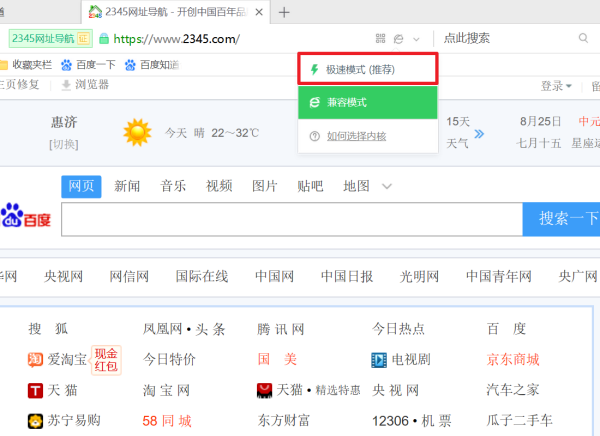600x436 pixels.
Task: Open 腾讯网 link
Action: tap(281, 329)
